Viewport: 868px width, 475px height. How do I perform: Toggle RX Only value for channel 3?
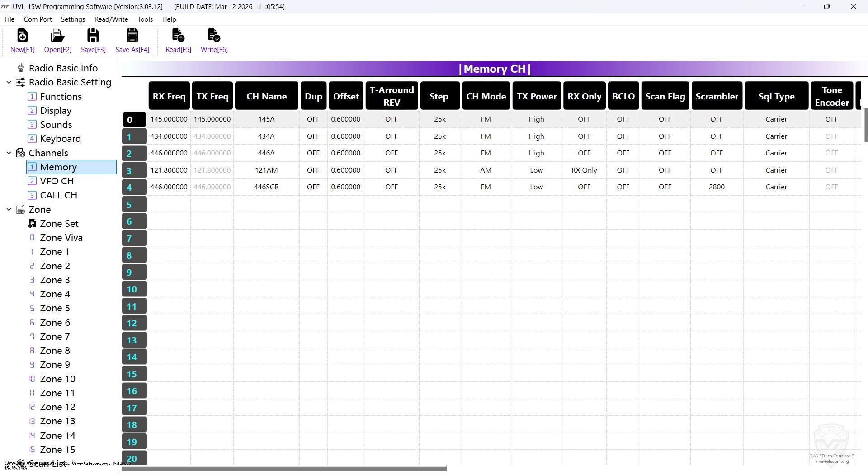tap(584, 170)
